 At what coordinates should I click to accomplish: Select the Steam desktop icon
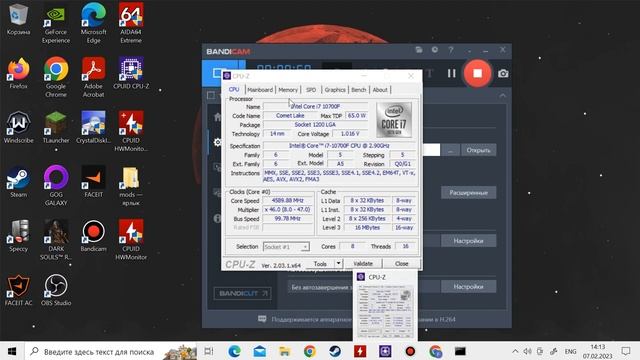click(18, 182)
